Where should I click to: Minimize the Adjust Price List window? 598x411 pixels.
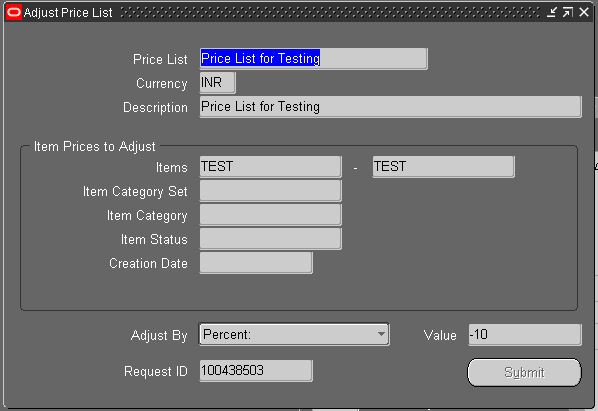(551, 12)
